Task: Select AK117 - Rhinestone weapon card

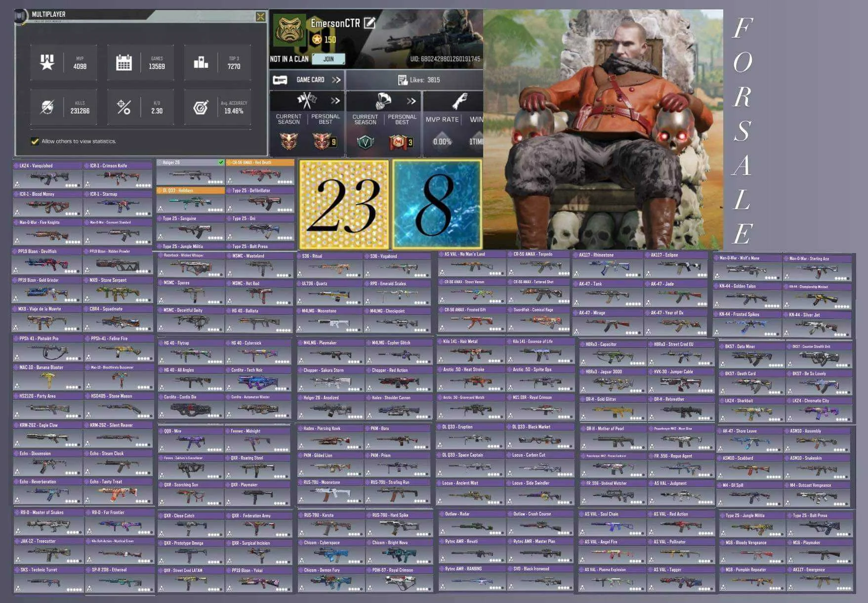Action: 608,265
